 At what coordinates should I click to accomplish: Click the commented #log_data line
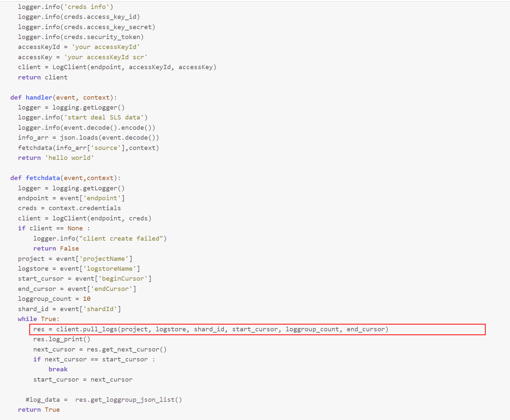(x=104, y=400)
